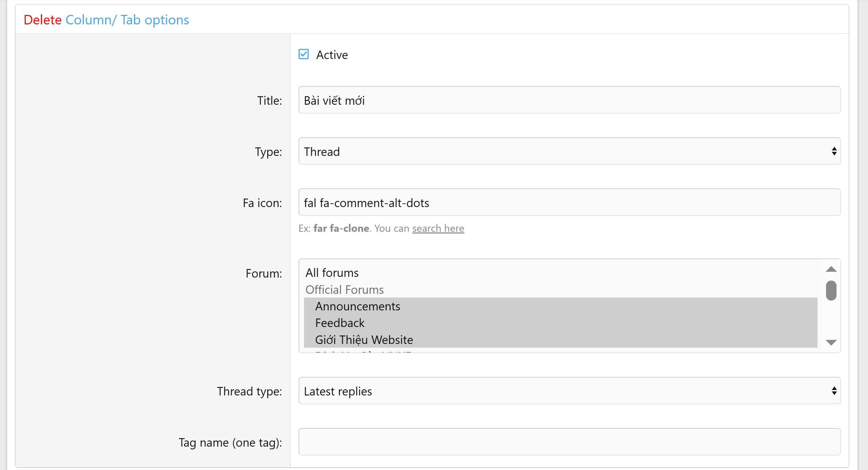This screenshot has height=470, width=868.
Task: Click the Forum list scrollbar thumb
Action: (831, 290)
